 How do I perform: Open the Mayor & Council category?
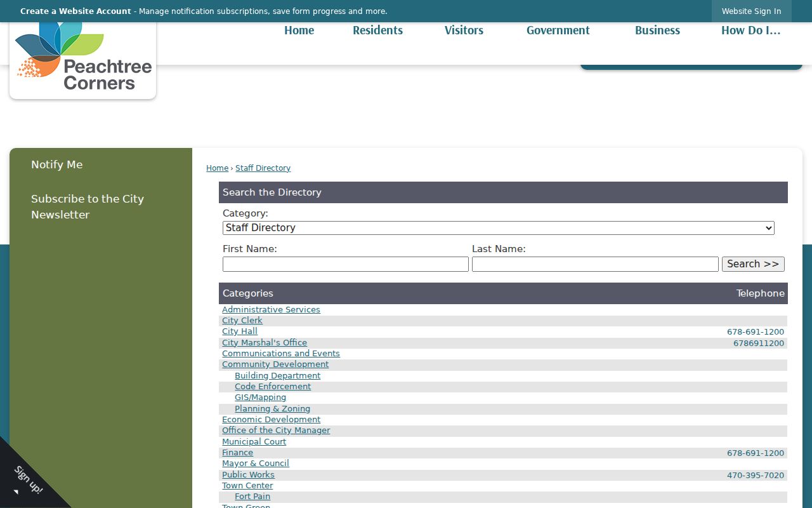coord(256,464)
